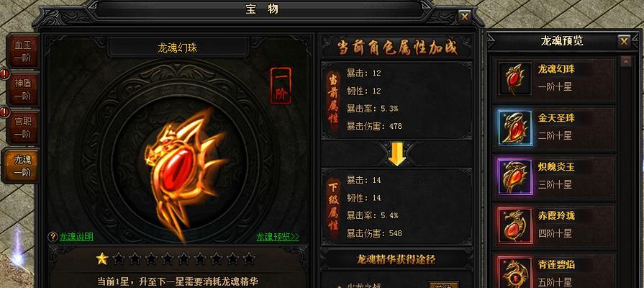Click the 青莲碧焰 preview icon
The height and width of the screenshot is (288, 644).
click(515, 272)
